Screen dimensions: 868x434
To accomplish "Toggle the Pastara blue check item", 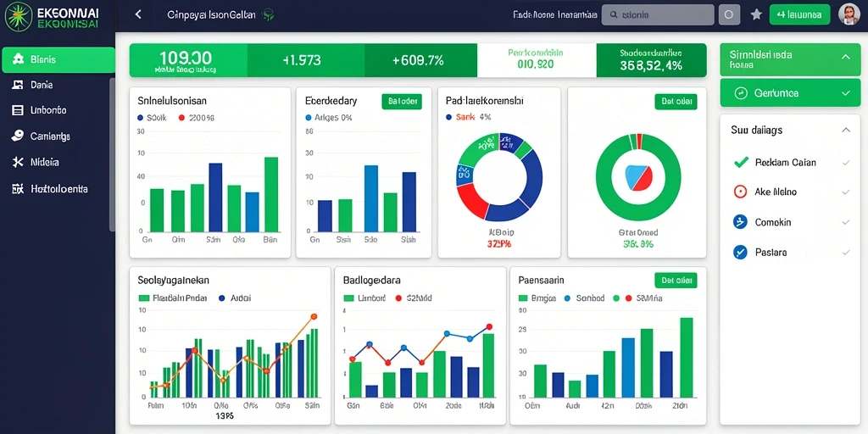I will pyautogui.click(x=740, y=252).
